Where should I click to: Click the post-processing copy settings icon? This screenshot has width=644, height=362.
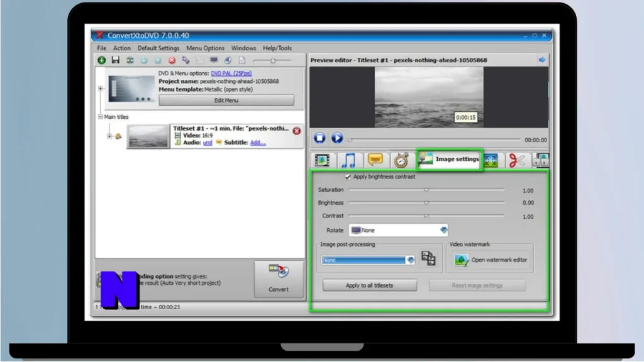[x=428, y=258]
